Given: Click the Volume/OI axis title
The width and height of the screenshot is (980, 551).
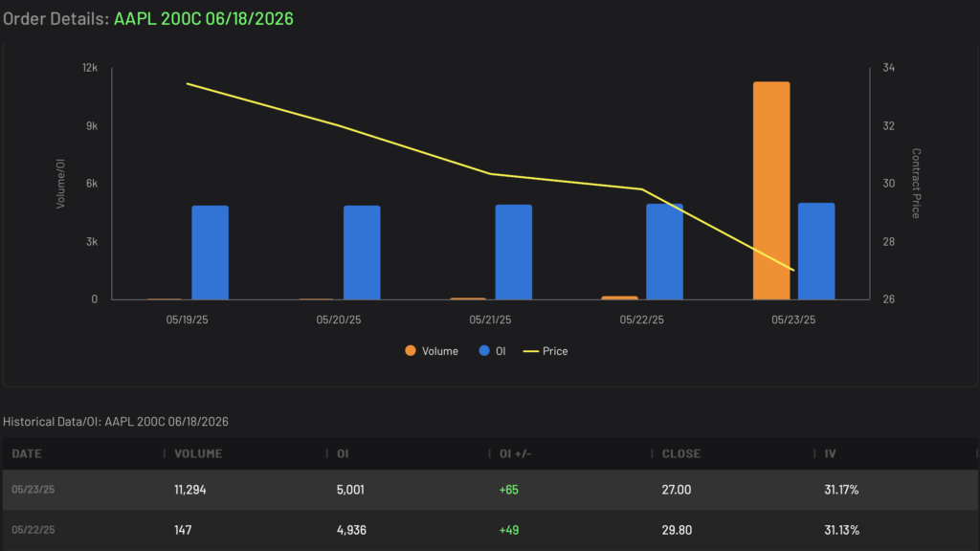Looking at the screenshot, I should pyautogui.click(x=60, y=184).
